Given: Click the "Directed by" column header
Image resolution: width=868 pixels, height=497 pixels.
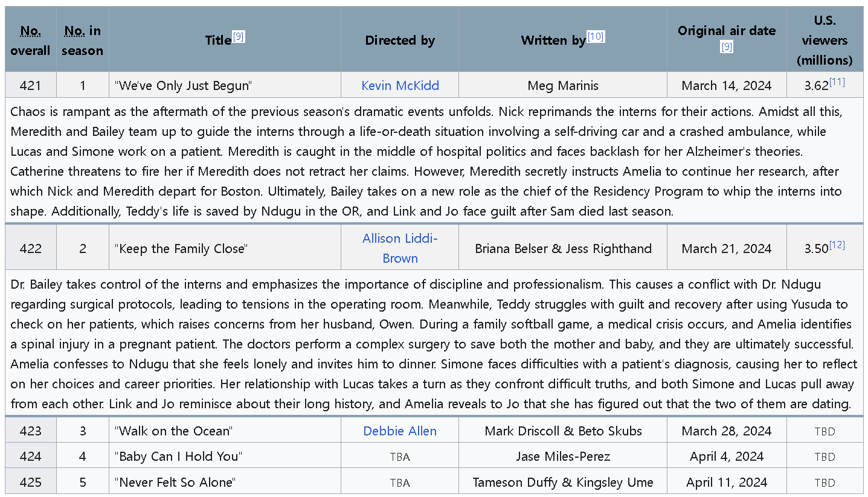Looking at the screenshot, I should [400, 40].
